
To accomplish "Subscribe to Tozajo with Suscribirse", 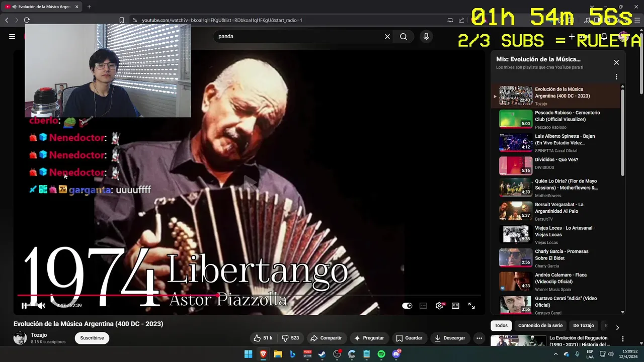I will [92, 338].
